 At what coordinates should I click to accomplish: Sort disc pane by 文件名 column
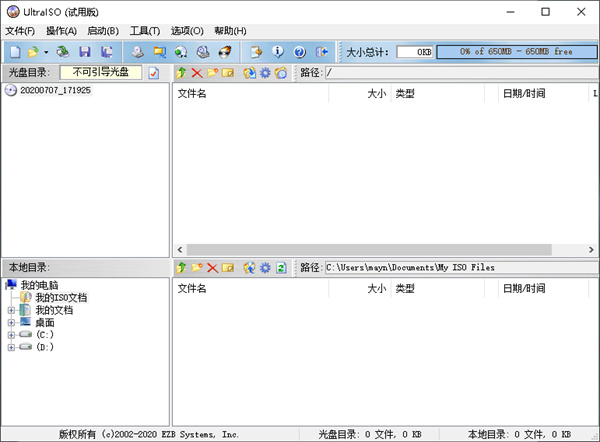(251, 93)
